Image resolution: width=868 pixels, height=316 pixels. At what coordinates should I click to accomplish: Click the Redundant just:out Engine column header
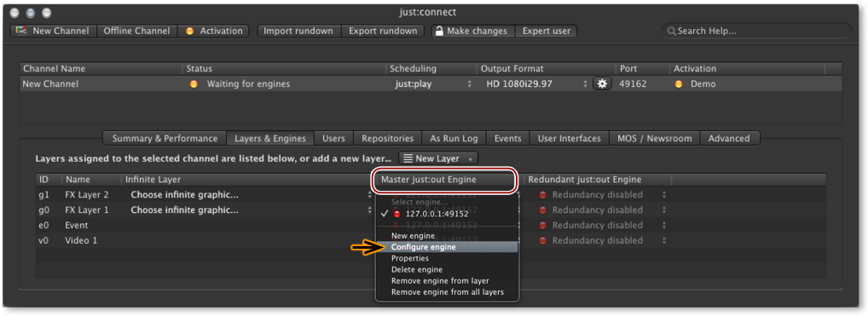click(x=598, y=180)
